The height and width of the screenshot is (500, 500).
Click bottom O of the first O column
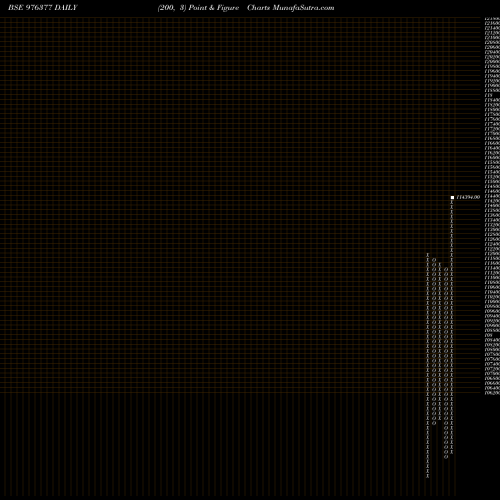(434, 423)
